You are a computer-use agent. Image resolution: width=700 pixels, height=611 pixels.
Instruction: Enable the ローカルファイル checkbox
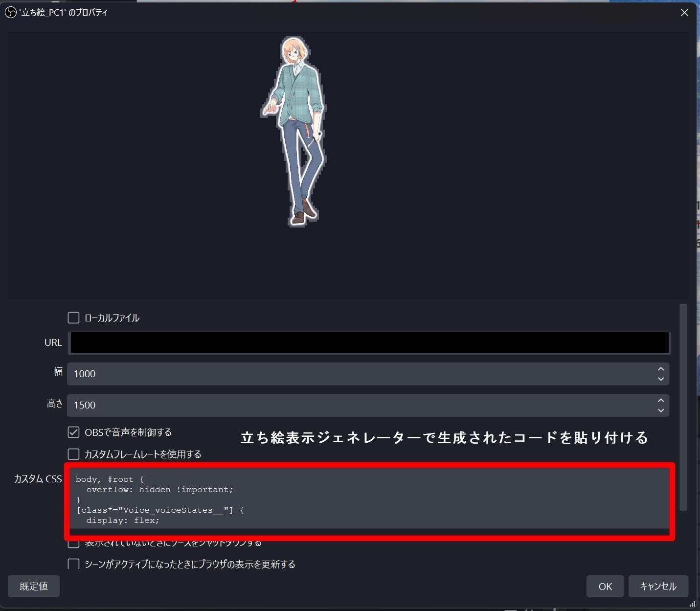click(x=73, y=317)
